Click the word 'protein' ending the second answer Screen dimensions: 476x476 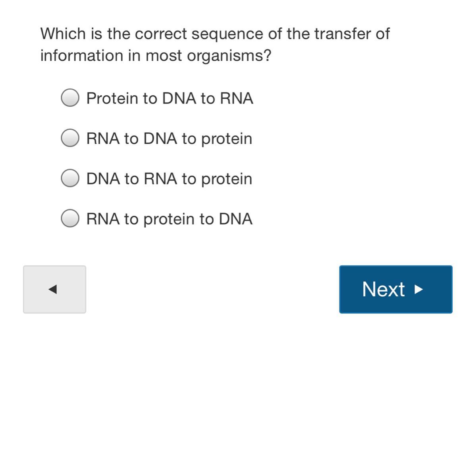227,139
